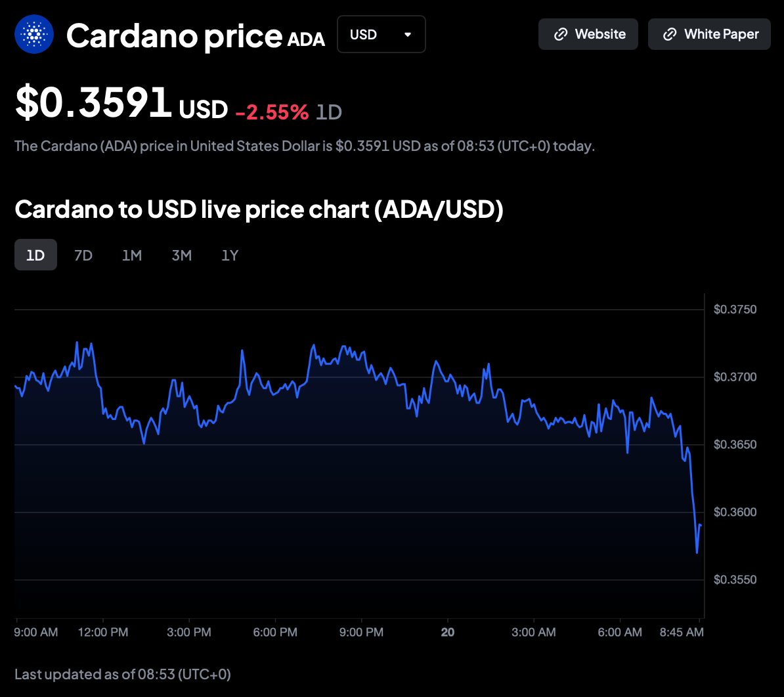
Task: Open the USD currency selector text
Action: 363,34
